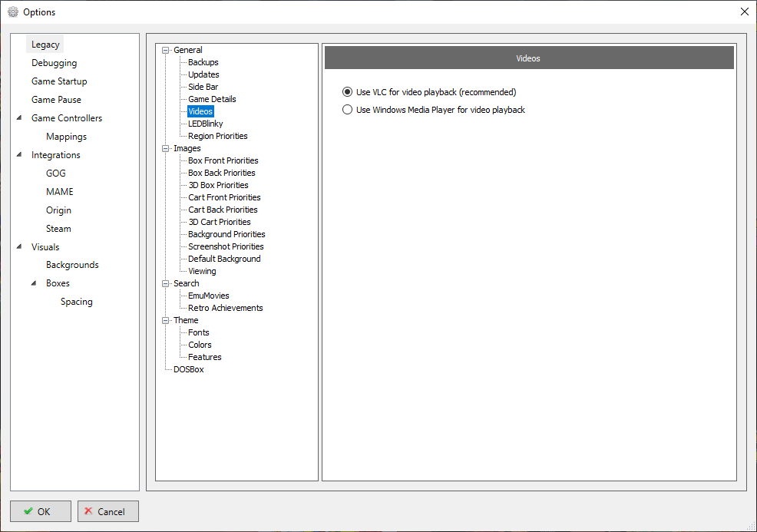This screenshot has height=532, width=757.
Task: Select LEDBlinky in the tree
Action: (x=206, y=124)
